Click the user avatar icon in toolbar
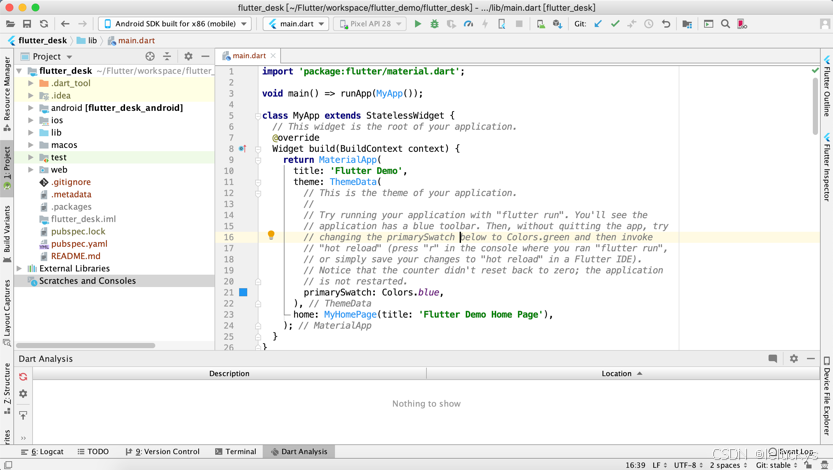Screen dimensions: 833x470 point(824,24)
